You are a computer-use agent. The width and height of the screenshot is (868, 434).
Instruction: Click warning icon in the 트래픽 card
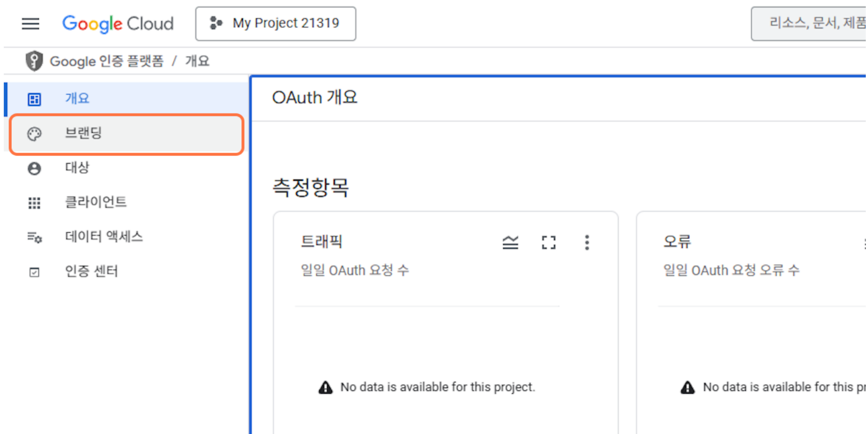click(x=326, y=388)
